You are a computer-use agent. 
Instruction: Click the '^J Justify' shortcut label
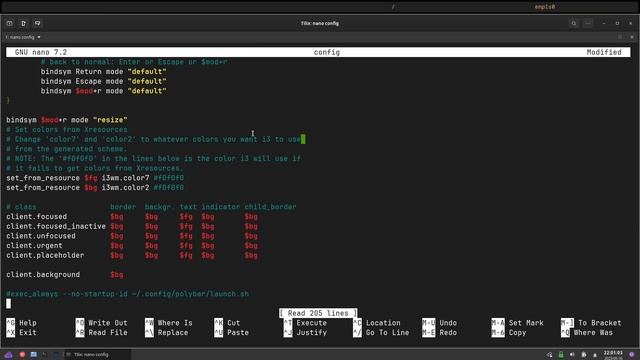pos(305,333)
